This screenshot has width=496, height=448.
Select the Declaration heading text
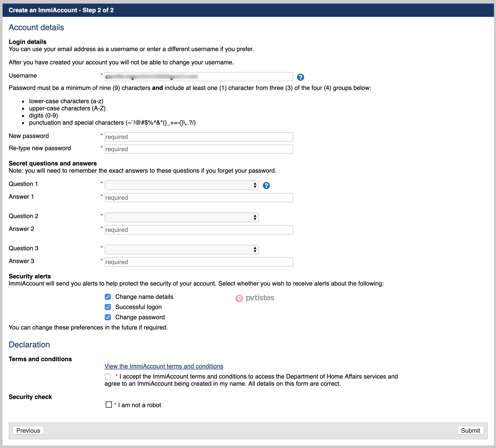coord(29,345)
